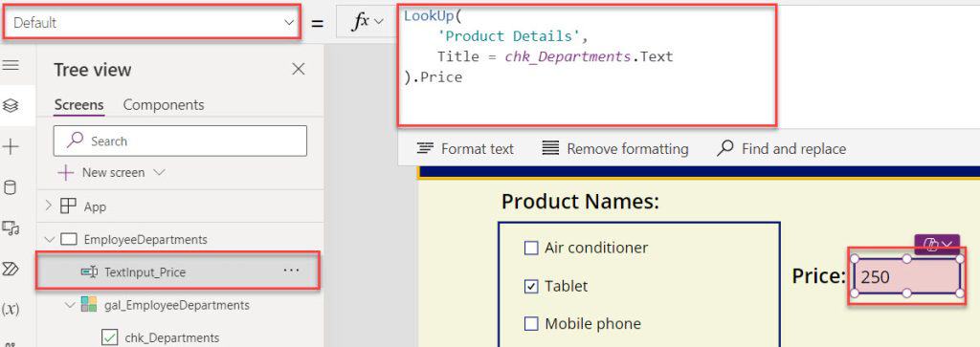
Task: Click the Insert plus icon in rail
Action: (x=11, y=147)
